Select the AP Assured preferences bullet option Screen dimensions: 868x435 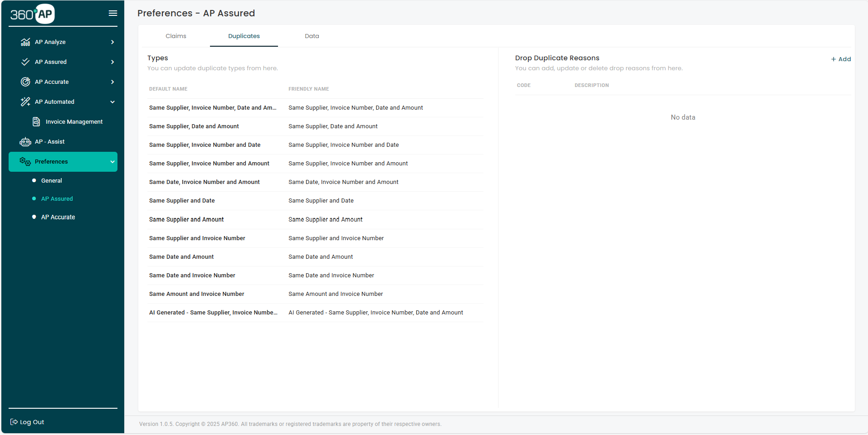[57, 198]
